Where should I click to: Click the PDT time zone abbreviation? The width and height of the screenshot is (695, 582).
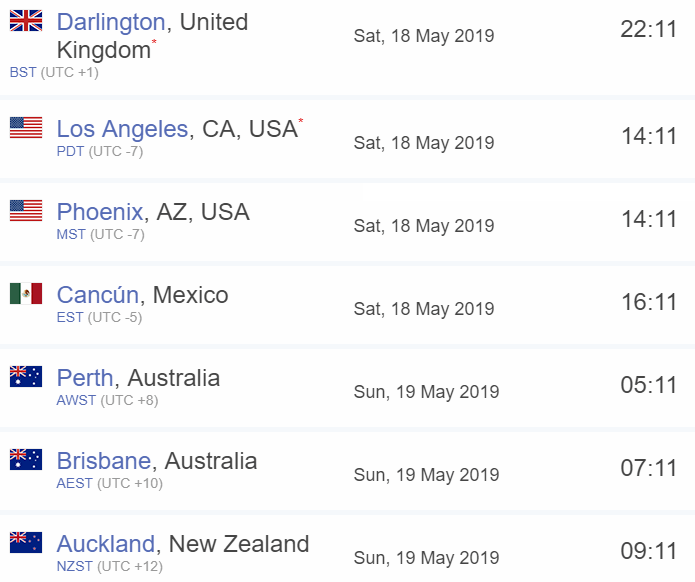point(70,152)
